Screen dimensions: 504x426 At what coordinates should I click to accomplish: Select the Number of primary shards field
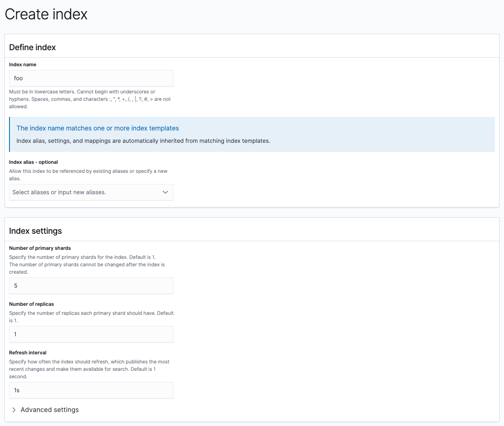click(91, 286)
